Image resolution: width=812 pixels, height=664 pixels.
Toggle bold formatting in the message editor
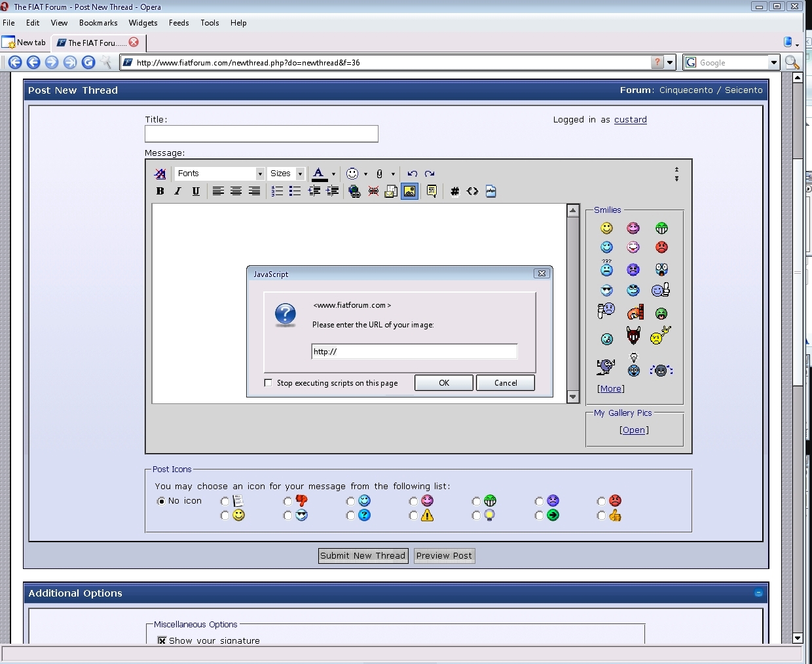[x=160, y=191]
